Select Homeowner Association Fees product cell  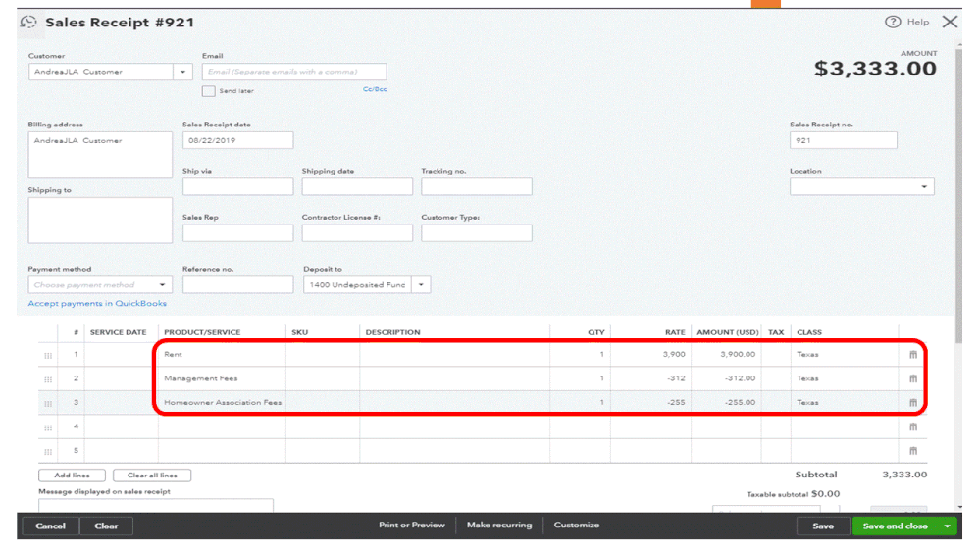click(222, 402)
